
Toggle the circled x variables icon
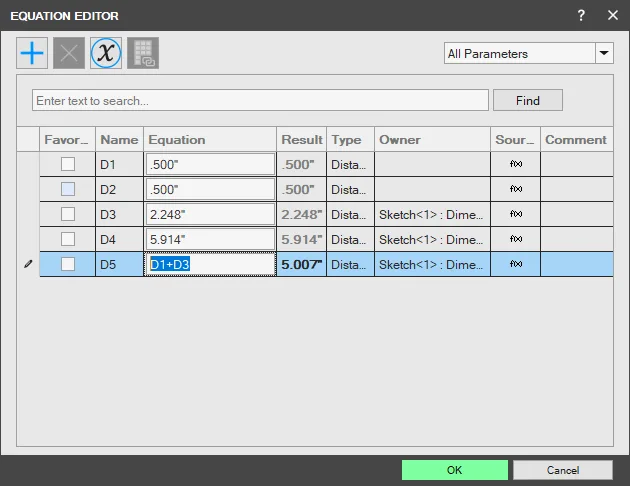click(x=106, y=53)
